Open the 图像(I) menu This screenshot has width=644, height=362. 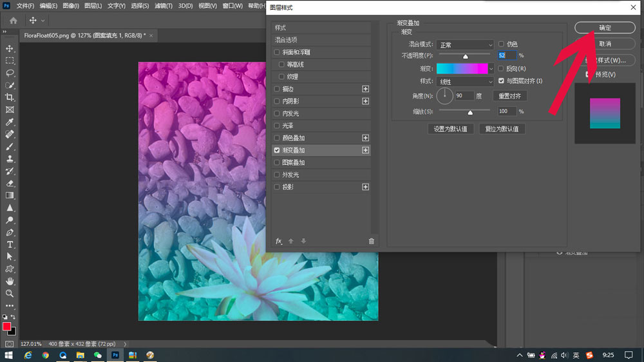(x=71, y=6)
